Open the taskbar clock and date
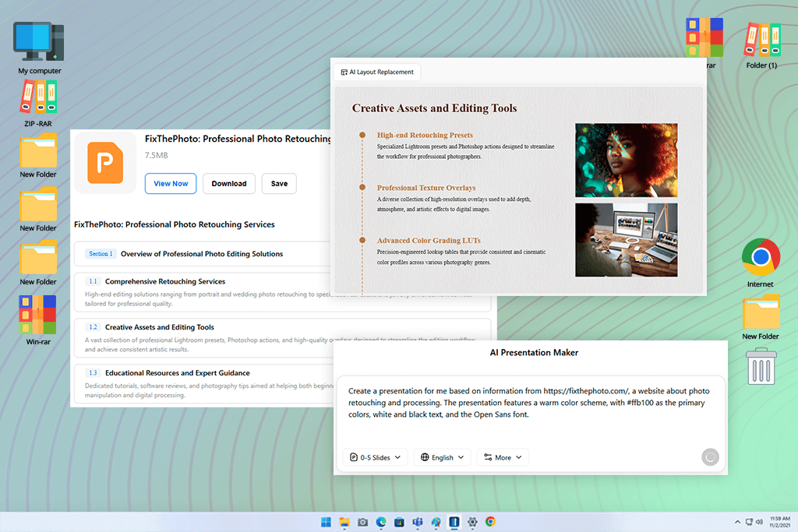Image resolution: width=798 pixels, height=532 pixels. 779,522
